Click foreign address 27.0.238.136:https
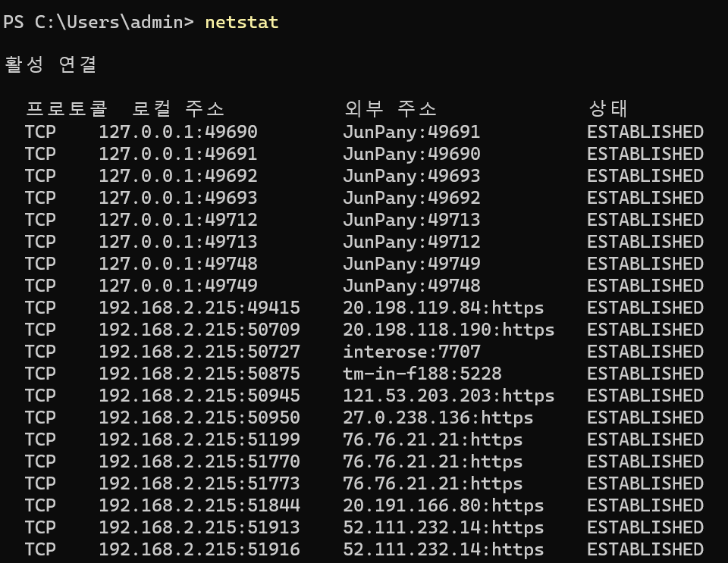The height and width of the screenshot is (563, 728). pos(438,418)
